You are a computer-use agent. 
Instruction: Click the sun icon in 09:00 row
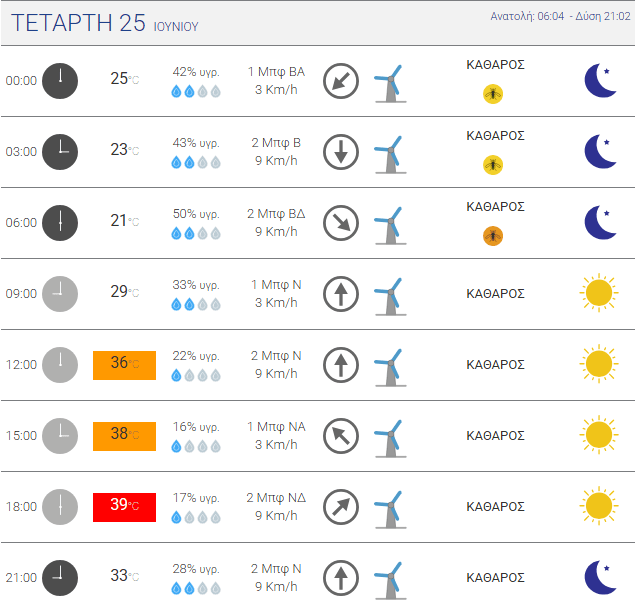[599, 293]
